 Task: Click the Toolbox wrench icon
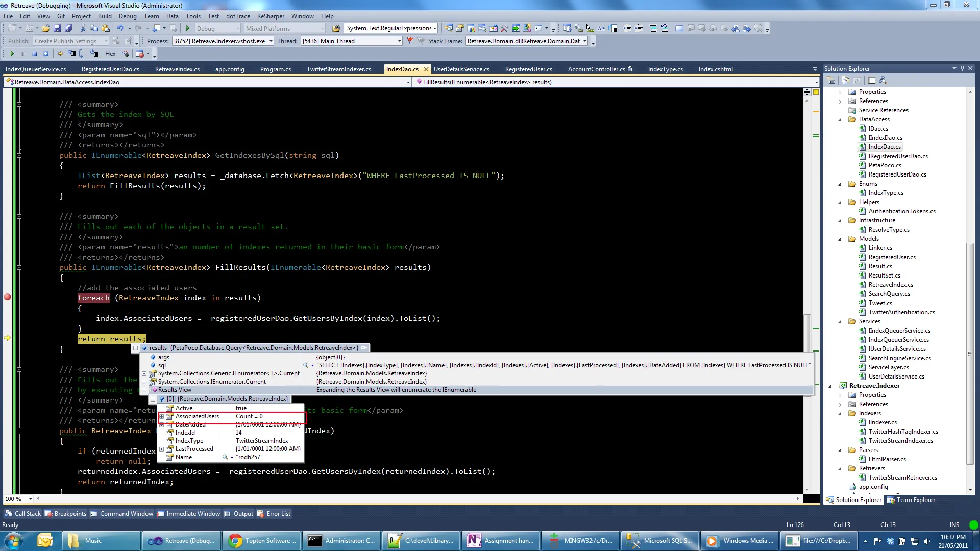[504, 29]
